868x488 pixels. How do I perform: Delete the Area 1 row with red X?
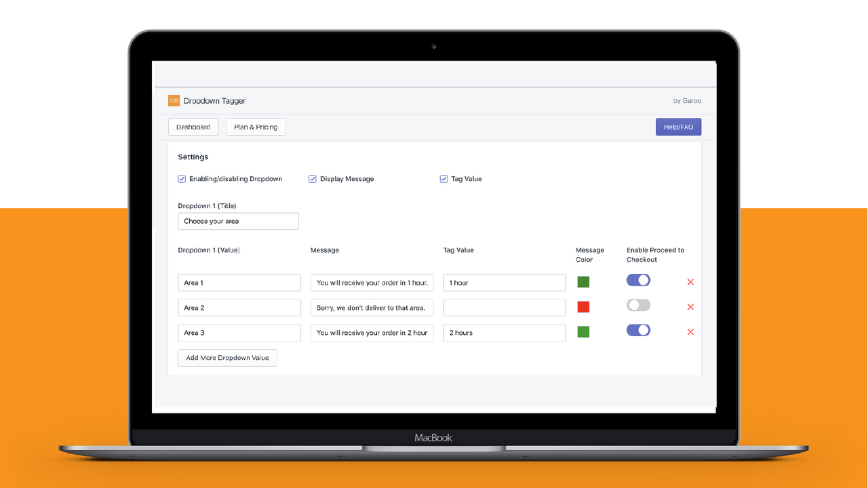(690, 282)
